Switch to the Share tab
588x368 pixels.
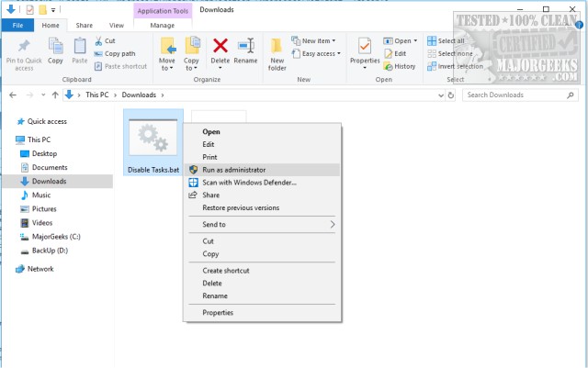tap(84, 25)
